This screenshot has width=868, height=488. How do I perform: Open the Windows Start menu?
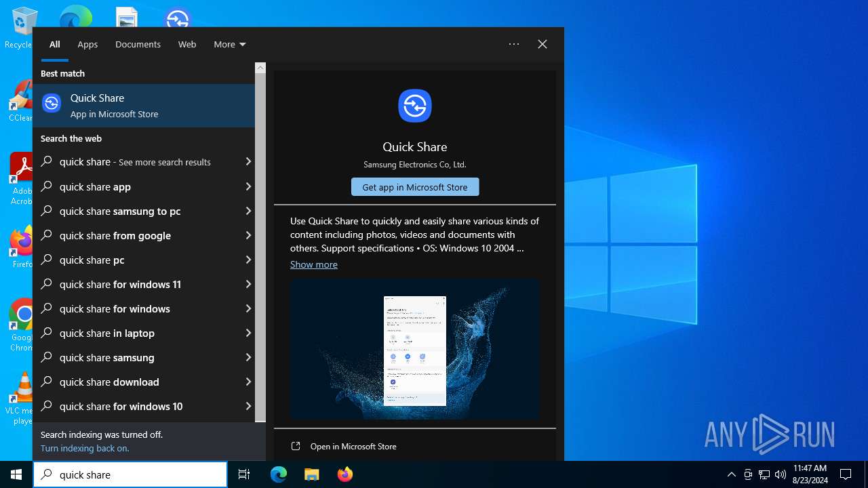point(16,474)
